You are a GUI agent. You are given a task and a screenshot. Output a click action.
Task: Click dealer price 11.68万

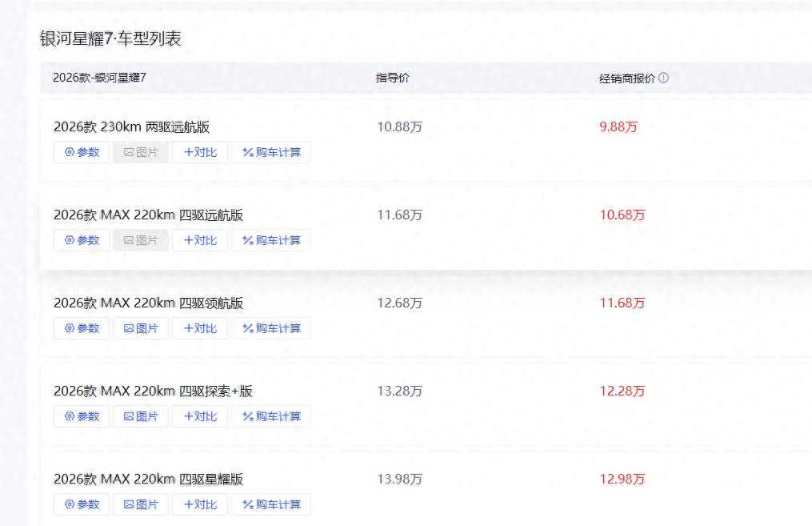point(622,303)
